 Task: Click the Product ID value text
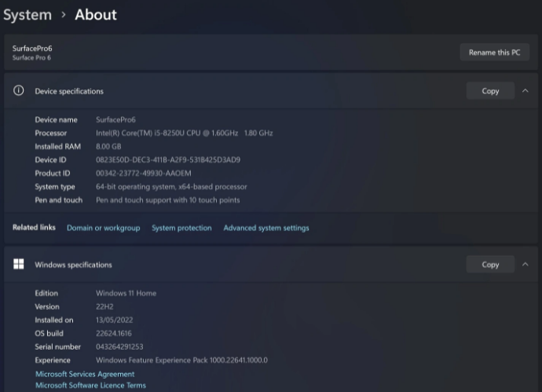143,173
